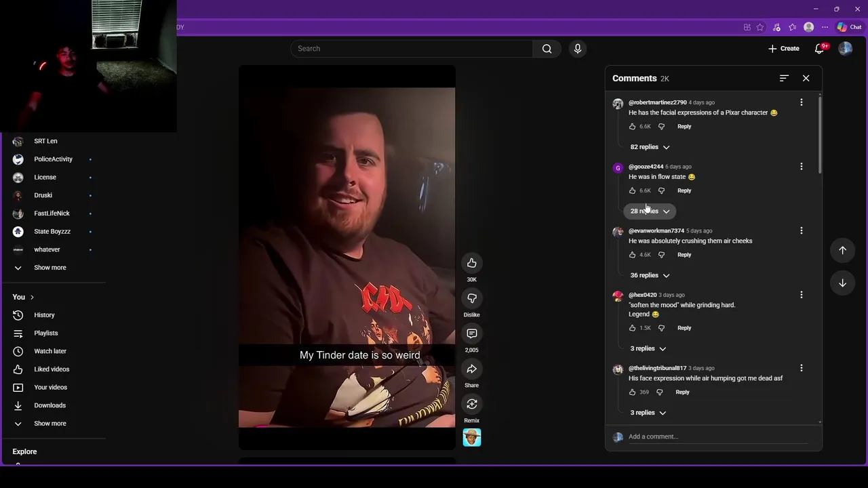Expand 82 replies under Pixar comment
868x488 pixels.
(x=650, y=147)
